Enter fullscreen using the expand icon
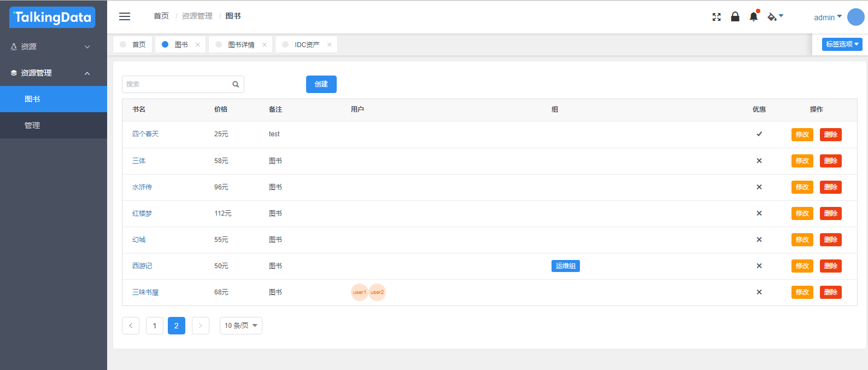 [717, 17]
